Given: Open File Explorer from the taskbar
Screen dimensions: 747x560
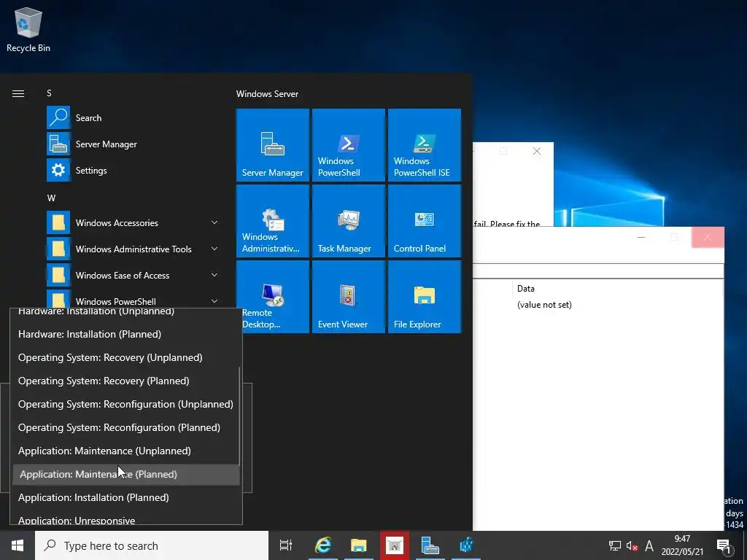Looking at the screenshot, I should tap(359, 545).
